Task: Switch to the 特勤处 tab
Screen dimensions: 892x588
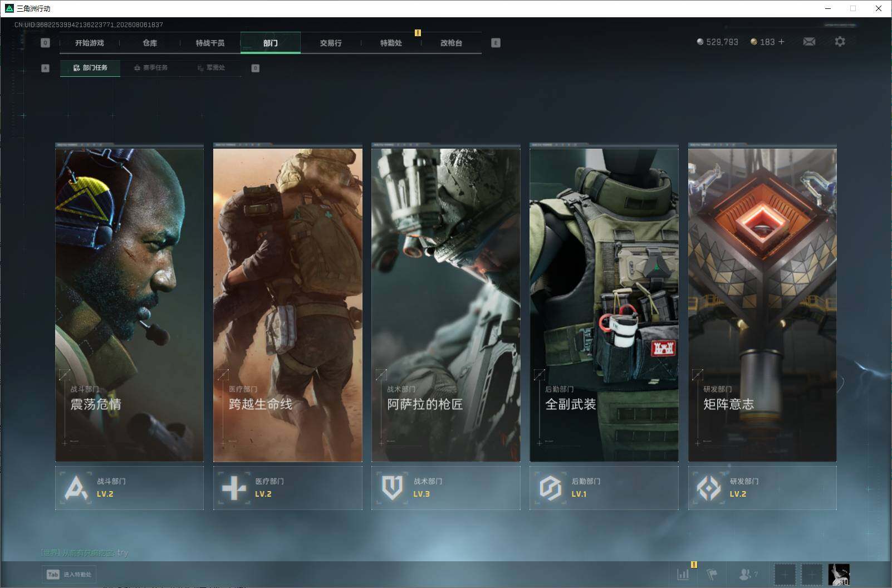Action: [391, 43]
